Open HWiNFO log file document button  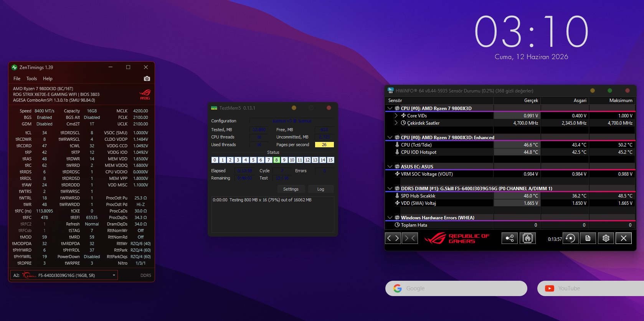(588, 238)
